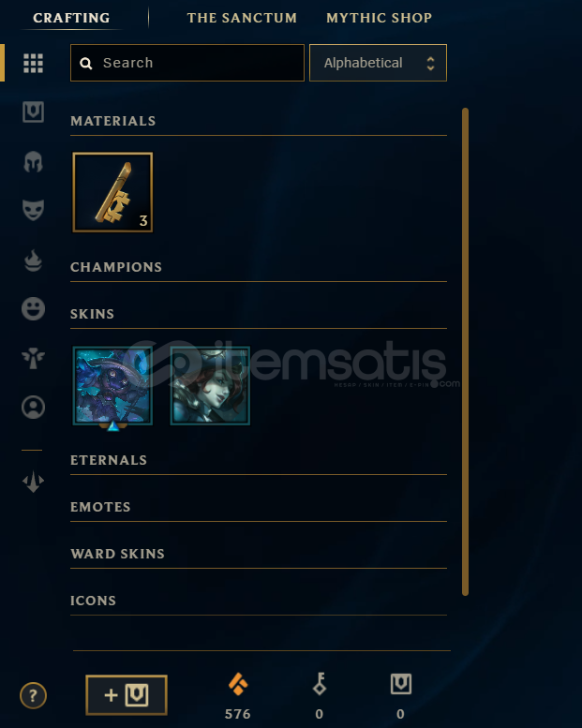Click the loot list vertical scrollbar
The image size is (582, 728).
click(465, 351)
